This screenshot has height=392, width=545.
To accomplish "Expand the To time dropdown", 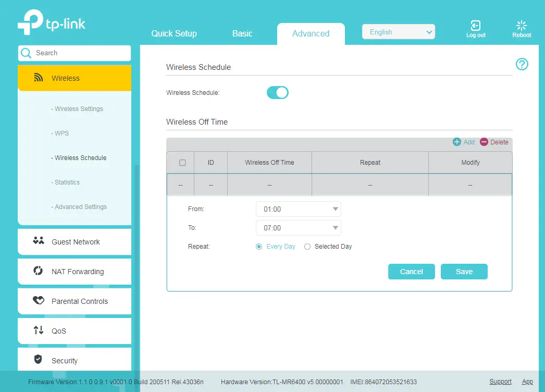I will pyautogui.click(x=298, y=228).
